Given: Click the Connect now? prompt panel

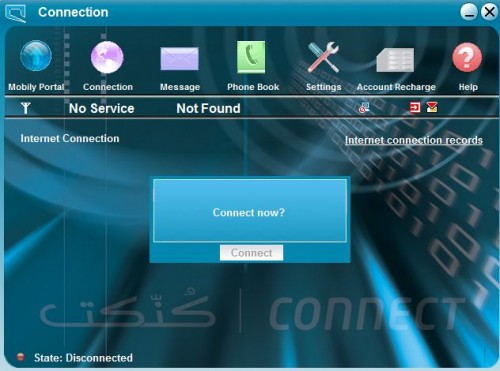Looking at the screenshot, I should 250,211.
